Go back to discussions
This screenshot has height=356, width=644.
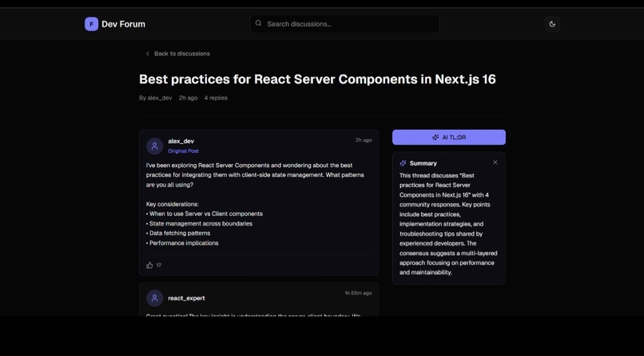(x=178, y=54)
